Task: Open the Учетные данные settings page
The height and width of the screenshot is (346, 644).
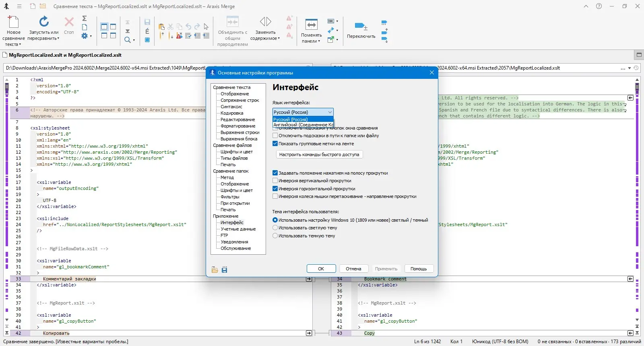Action: tap(238, 229)
